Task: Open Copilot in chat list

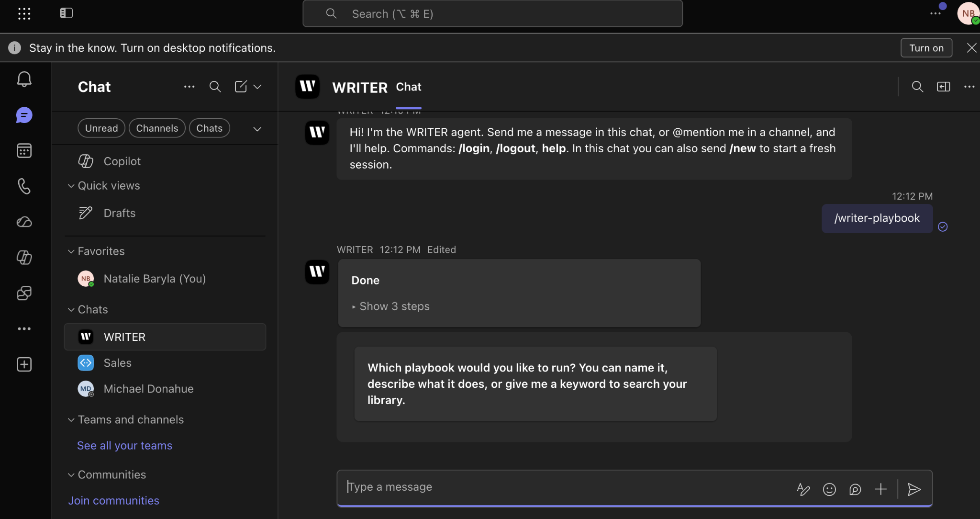Action: (165, 161)
